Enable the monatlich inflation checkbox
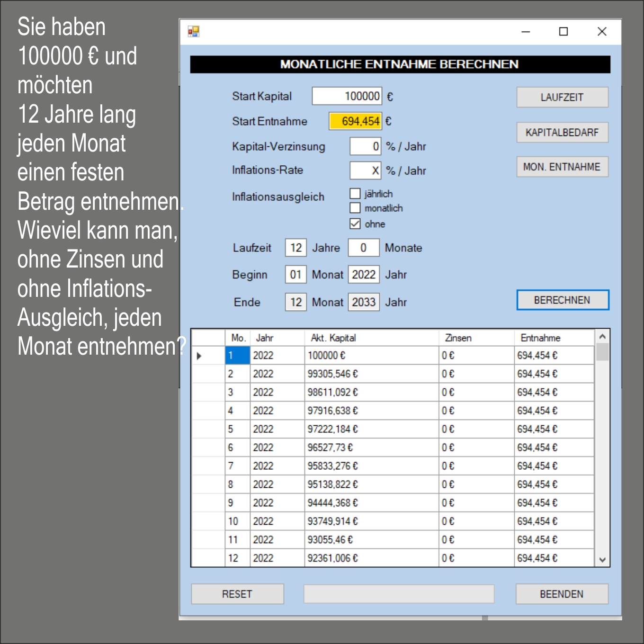 (x=355, y=208)
